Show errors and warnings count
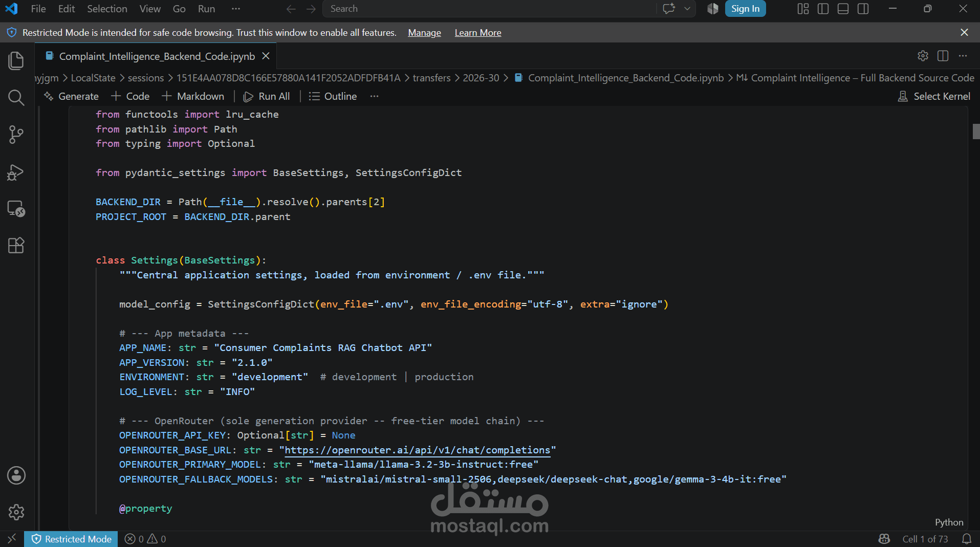Screen dimensions: 980x547 click(145, 539)
